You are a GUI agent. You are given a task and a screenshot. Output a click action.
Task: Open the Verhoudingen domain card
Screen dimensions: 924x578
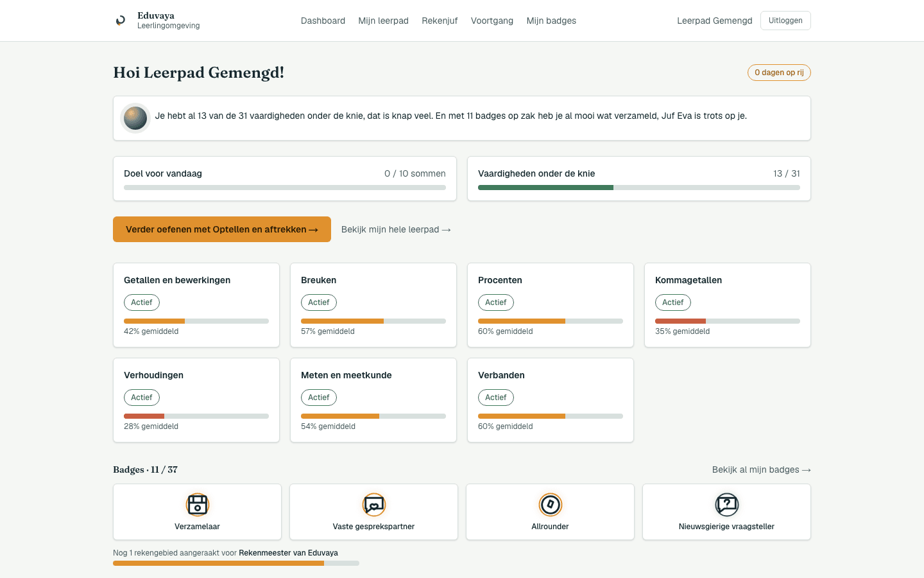[196, 400]
